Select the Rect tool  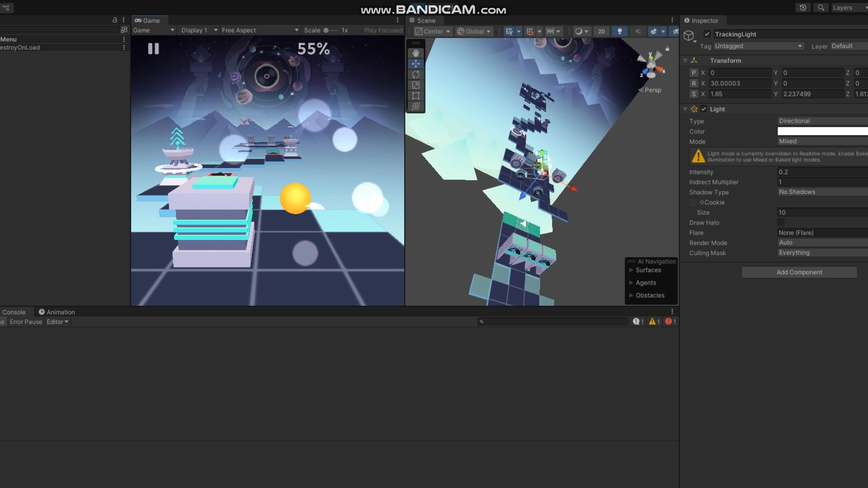(x=415, y=96)
